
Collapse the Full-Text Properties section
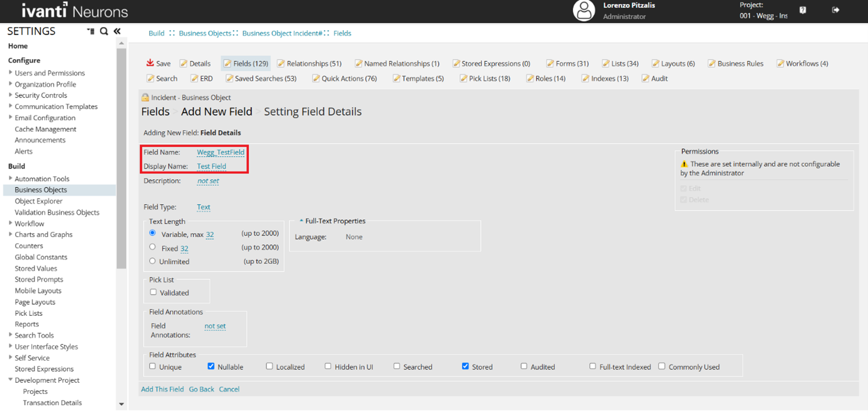[x=301, y=221]
